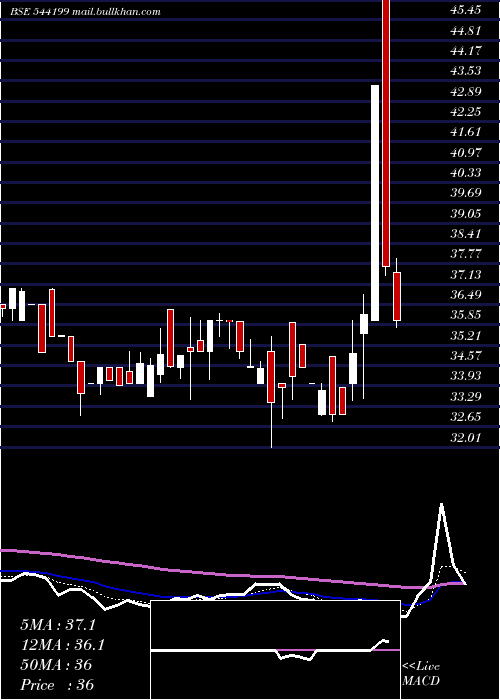This screenshot has height=700, width=500.
Task: Click the 12MA : 36.1 readout
Action: coord(62,645)
